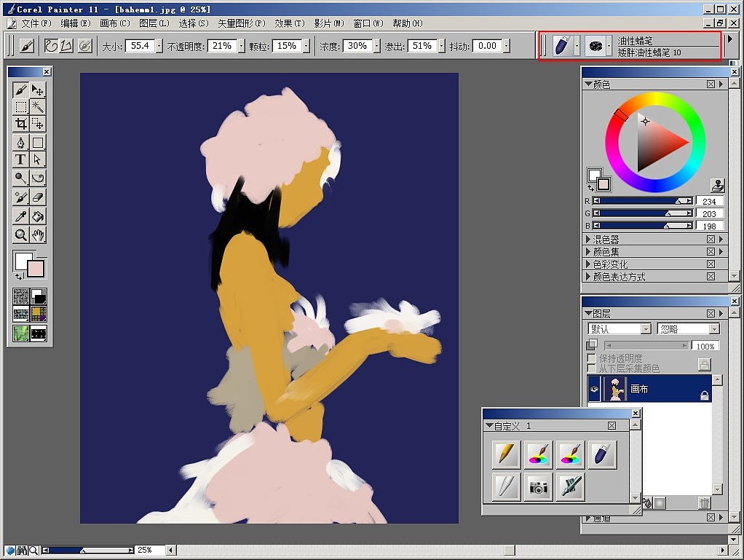This screenshot has height=560, width=744.
Task: Select the Crop tool in the toolbox
Action: [21, 124]
